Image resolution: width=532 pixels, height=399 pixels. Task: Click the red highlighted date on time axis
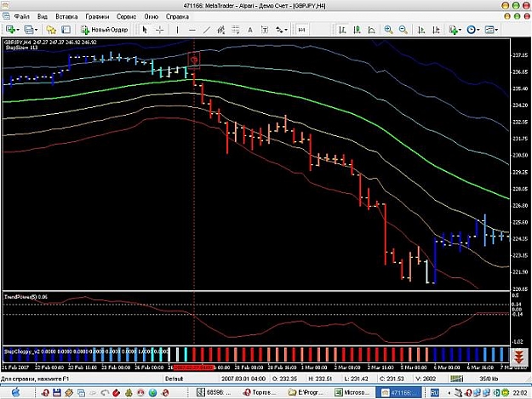coord(193,368)
